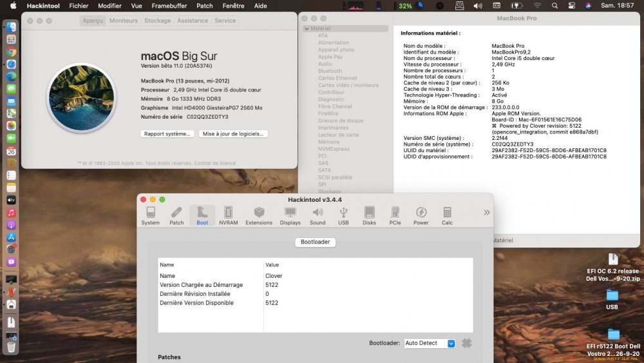Screen dimensions: 644x363
Task: Open the Calc section in Hackintool
Action: [x=448, y=216]
